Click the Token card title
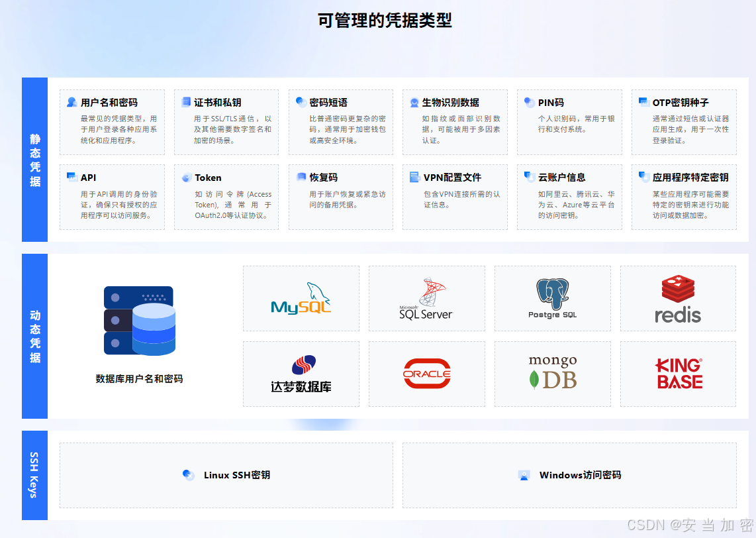 (x=208, y=178)
